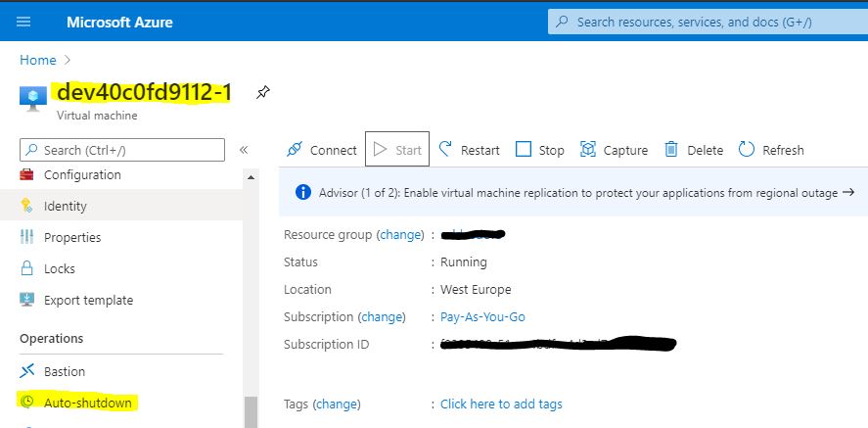
Task: Click the Start toolbar button label
Action: [x=408, y=150]
